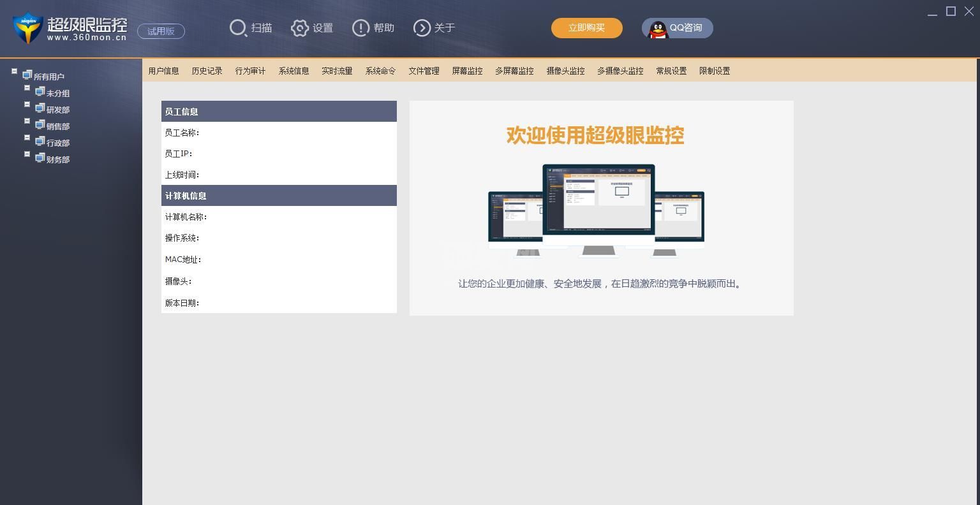Click the 设置 label text
The height and width of the screenshot is (505, 980).
(x=323, y=28)
